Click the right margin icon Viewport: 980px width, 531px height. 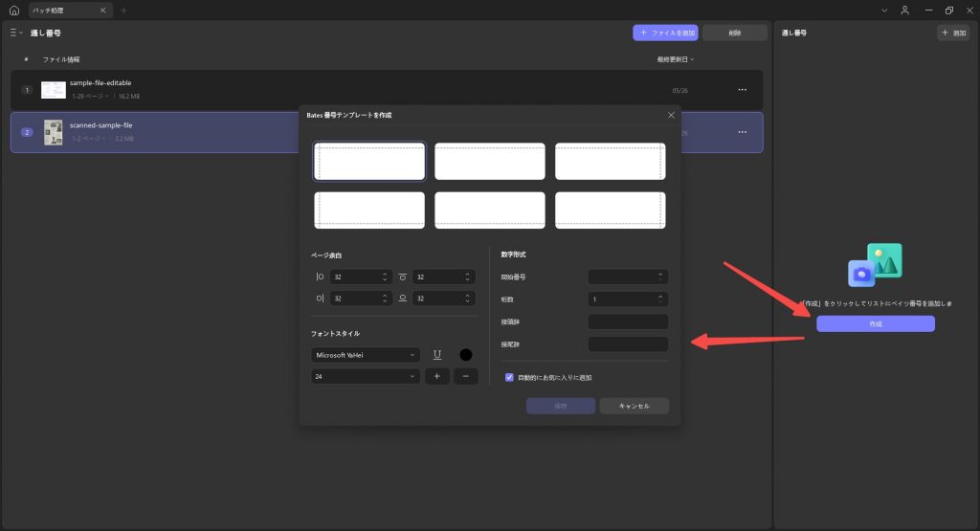click(x=320, y=299)
